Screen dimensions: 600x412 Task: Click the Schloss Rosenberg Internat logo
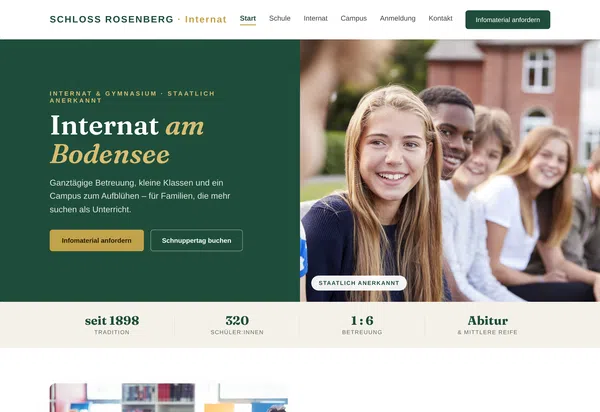point(138,19)
